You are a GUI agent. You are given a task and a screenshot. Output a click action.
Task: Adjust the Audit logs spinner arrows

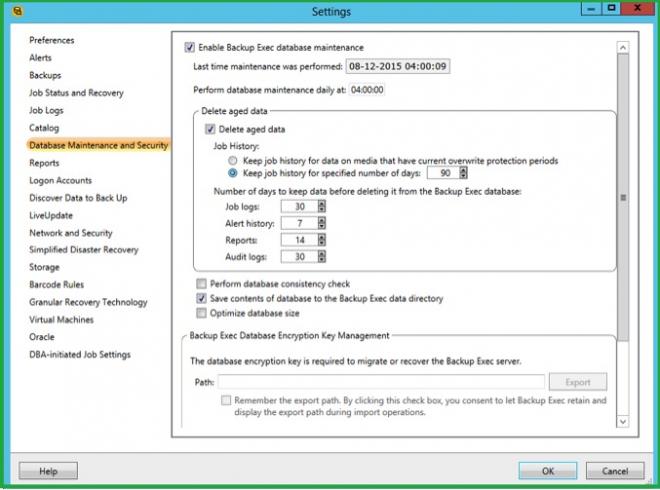click(322, 256)
